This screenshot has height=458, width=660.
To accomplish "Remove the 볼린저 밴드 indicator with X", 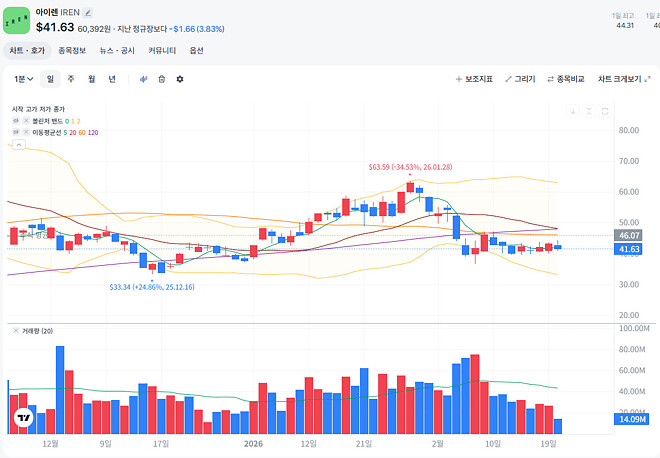I will (x=26, y=121).
